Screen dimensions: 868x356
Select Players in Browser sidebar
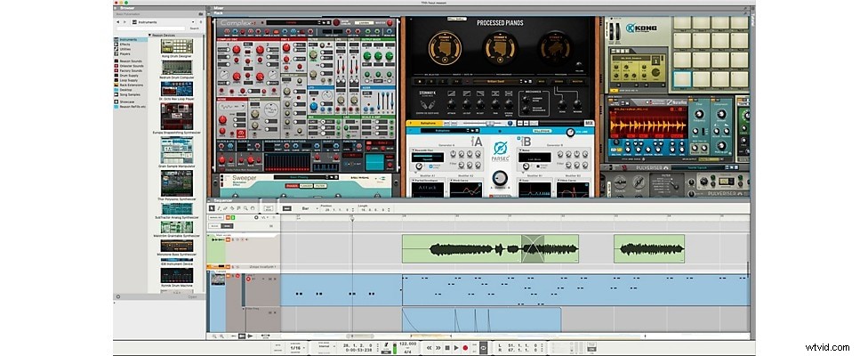(125, 53)
